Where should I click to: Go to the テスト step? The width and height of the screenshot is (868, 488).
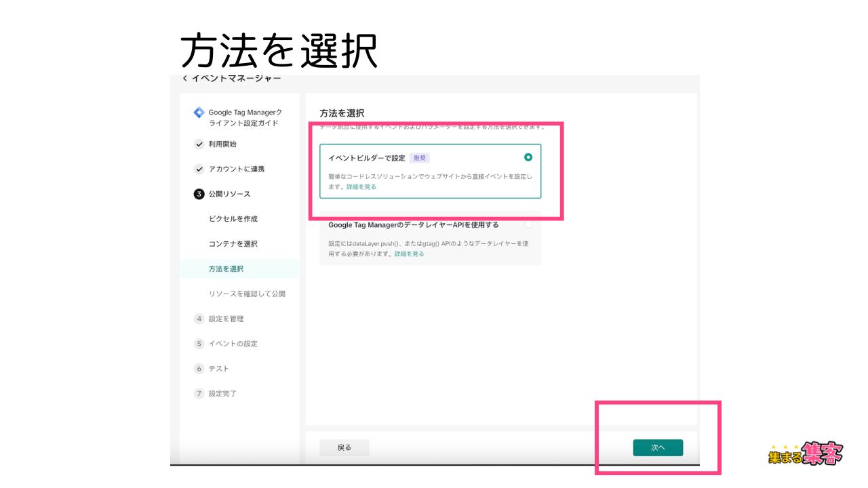(x=219, y=369)
